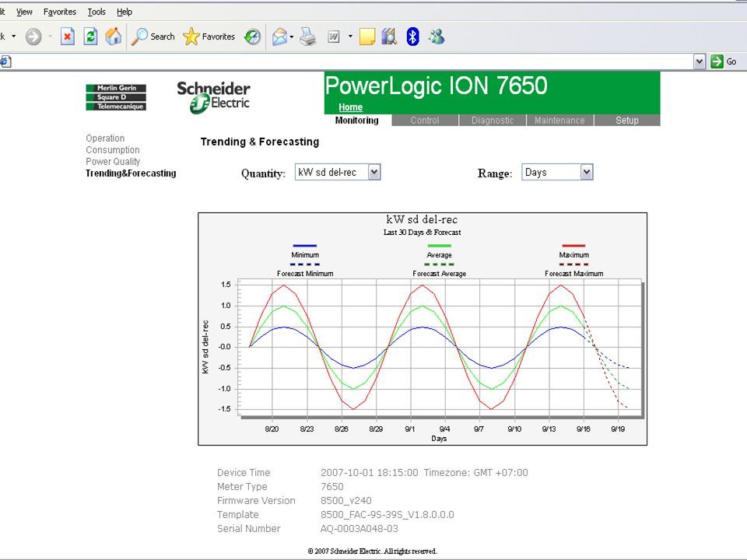Go to browser Home via house icon
This screenshot has height=560, width=747.
(x=114, y=37)
